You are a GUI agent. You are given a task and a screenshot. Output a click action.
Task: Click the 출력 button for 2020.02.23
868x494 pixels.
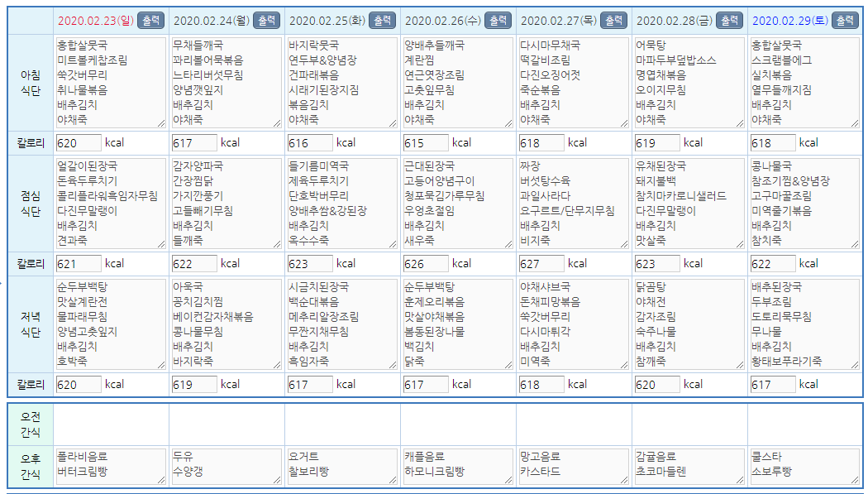pos(150,20)
